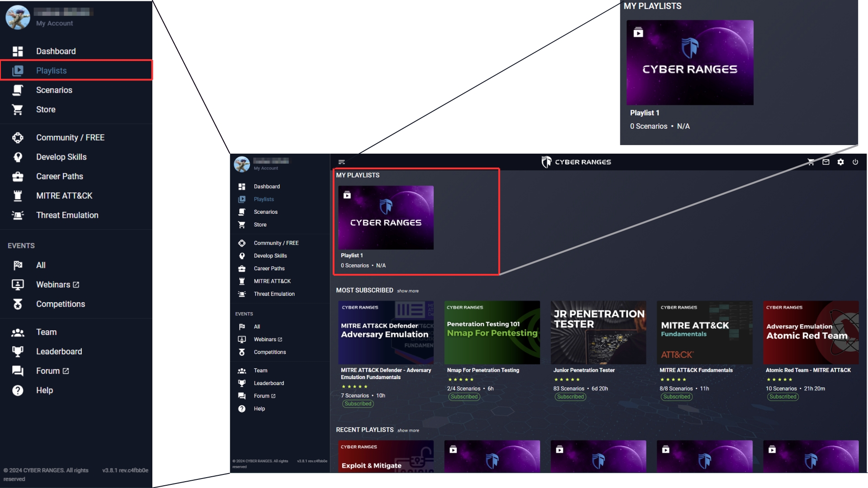
Task: Expand Most Subscribed with show more
Action: click(408, 291)
